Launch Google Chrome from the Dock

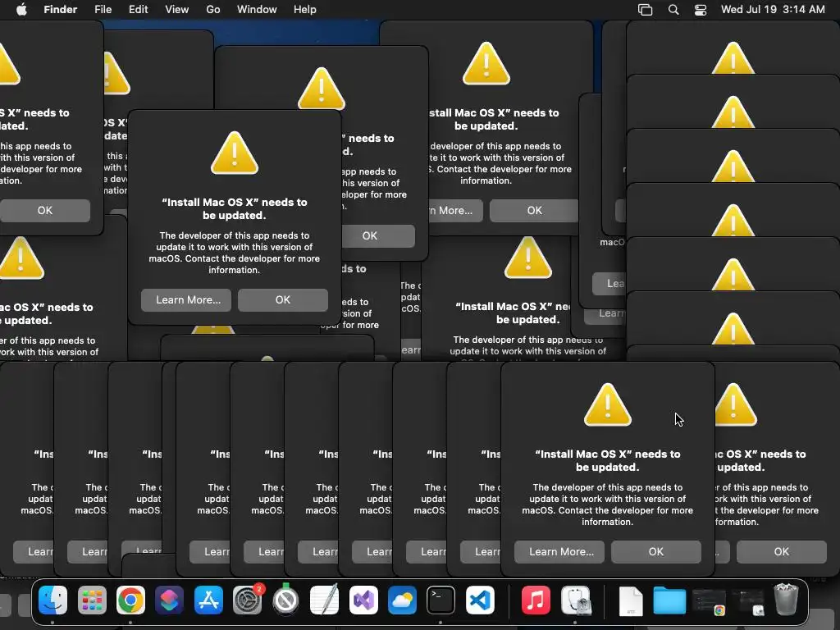[130, 600]
